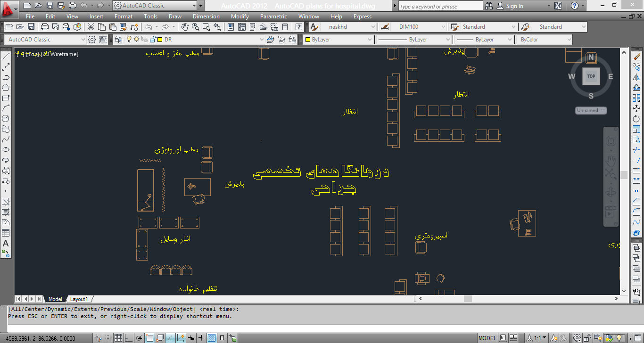
Task: Select the Table tool in Draw toolbar
Action: (6, 233)
